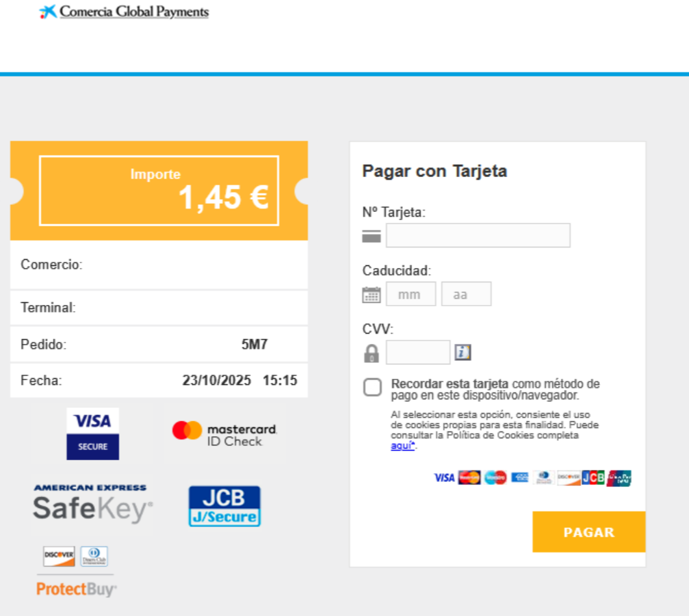Open the cookie policy 'aquí' link
The width and height of the screenshot is (689, 616).
402,446
